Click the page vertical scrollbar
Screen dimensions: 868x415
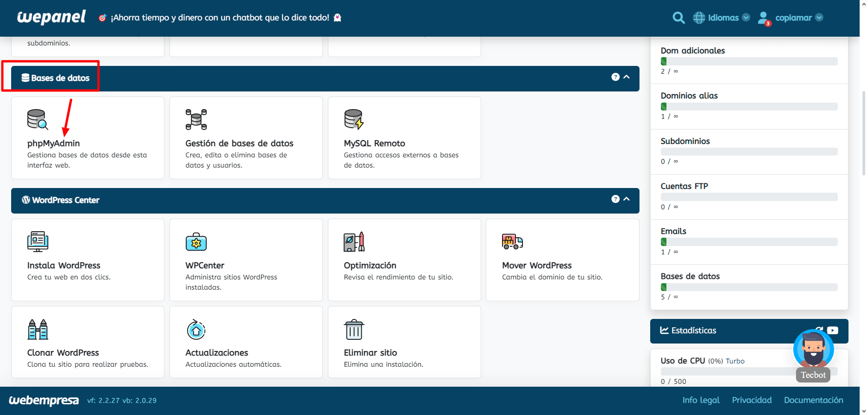point(864,134)
